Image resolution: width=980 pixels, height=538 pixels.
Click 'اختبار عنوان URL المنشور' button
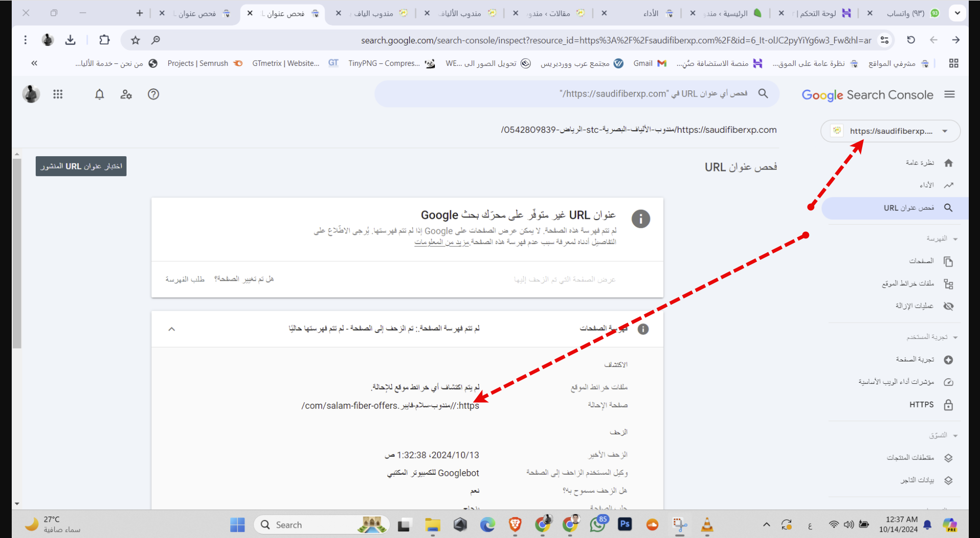81,166
